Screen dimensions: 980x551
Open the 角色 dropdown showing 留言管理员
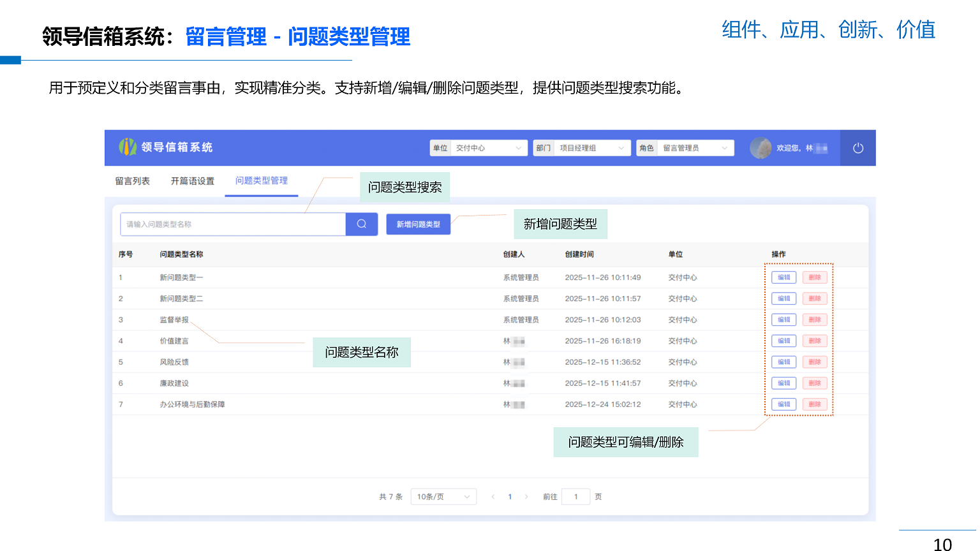click(x=694, y=147)
